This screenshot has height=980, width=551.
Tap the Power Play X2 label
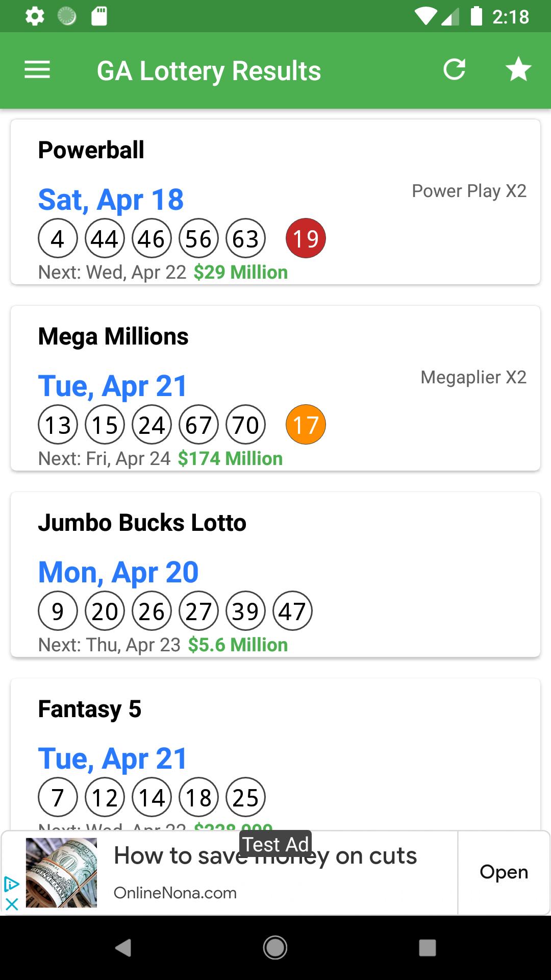pyautogui.click(x=469, y=191)
